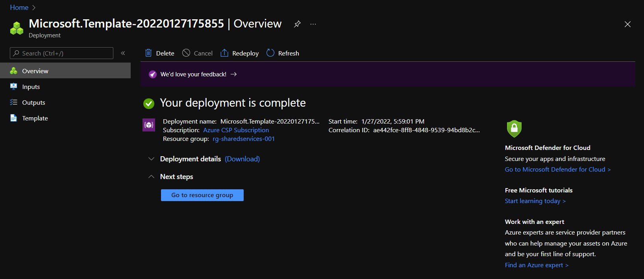The height and width of the screenshot is (279, 644).
Task: Pin the deployment blade to dashboard
Action: click(297, 24)
